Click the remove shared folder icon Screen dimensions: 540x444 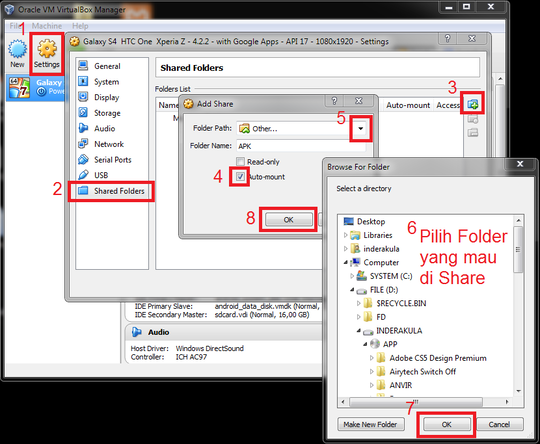pos(473,132)
